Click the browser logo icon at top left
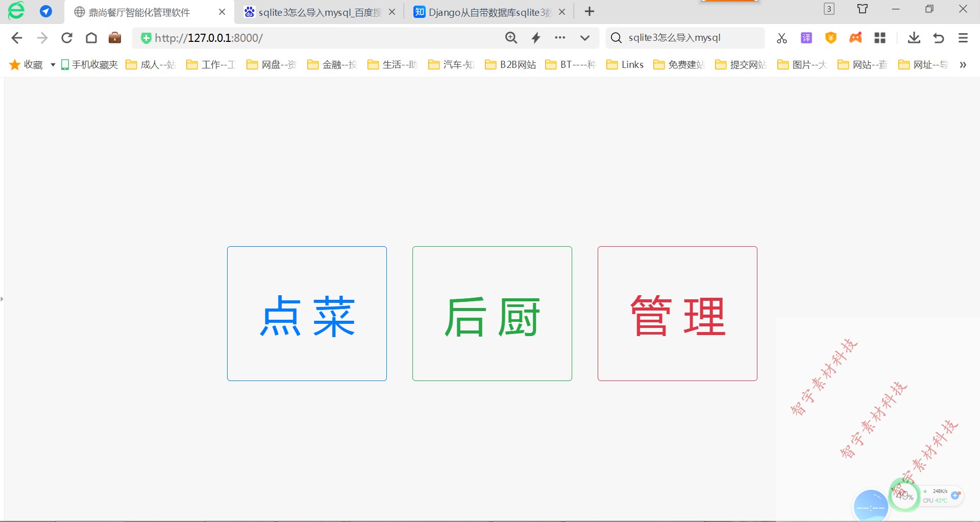Screen dimensions: 980x522 [x=16, y=11]
